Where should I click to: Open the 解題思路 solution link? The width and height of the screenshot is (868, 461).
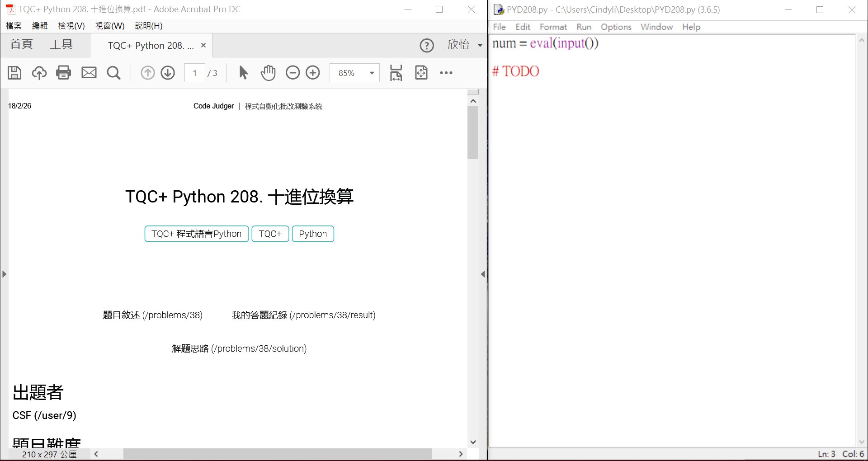pos(239,348)
